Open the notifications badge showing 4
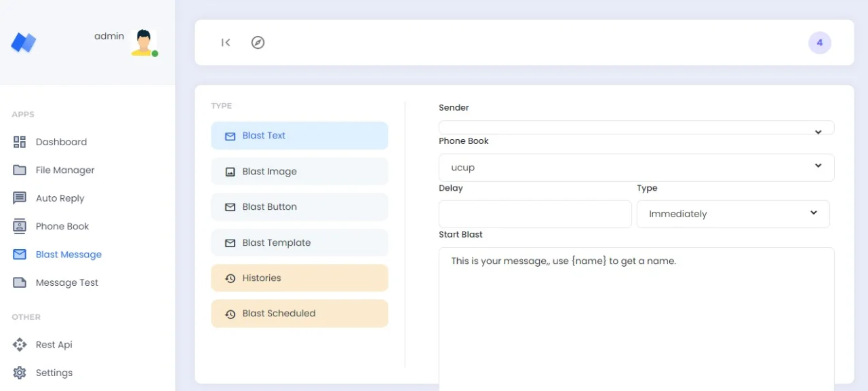The image size is (868, 391). click(x=819, y=43)
